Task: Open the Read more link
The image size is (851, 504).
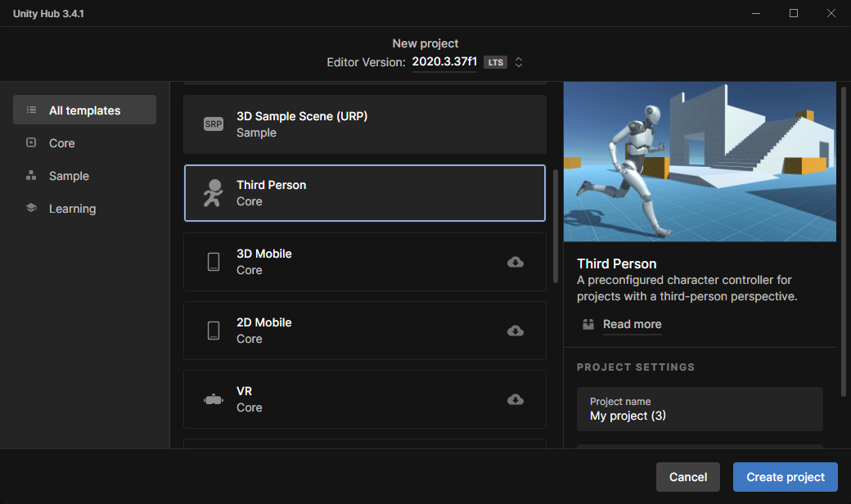Action: [633, 325]
